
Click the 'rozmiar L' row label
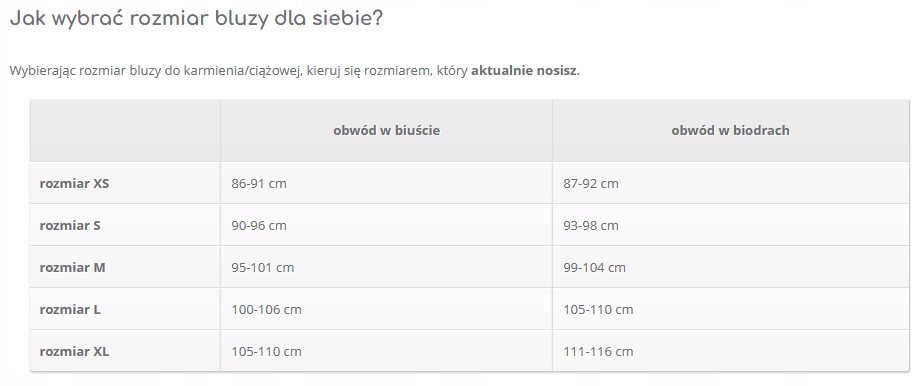pyautogui.click(x=70, y=309)
